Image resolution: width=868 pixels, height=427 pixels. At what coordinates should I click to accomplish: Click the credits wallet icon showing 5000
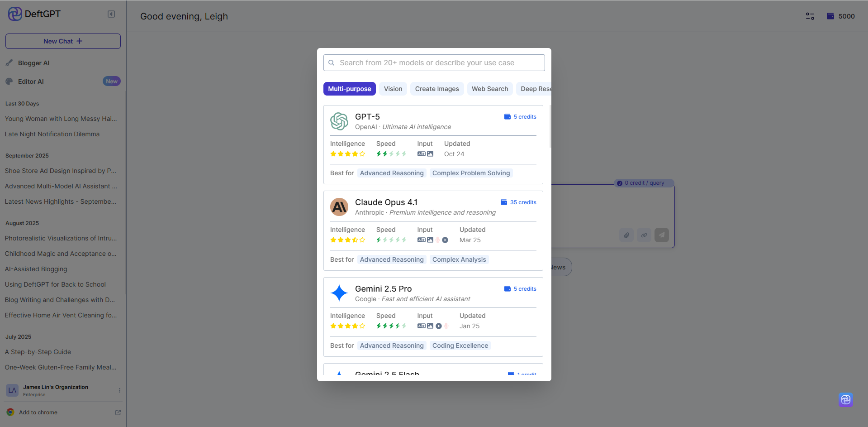pyautogui.click(x=830, y=16)
